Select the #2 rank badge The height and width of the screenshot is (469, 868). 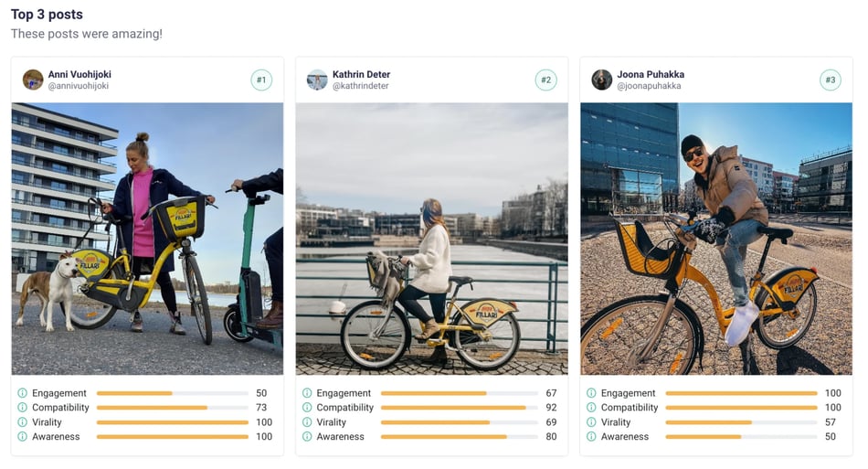(545, 80)
